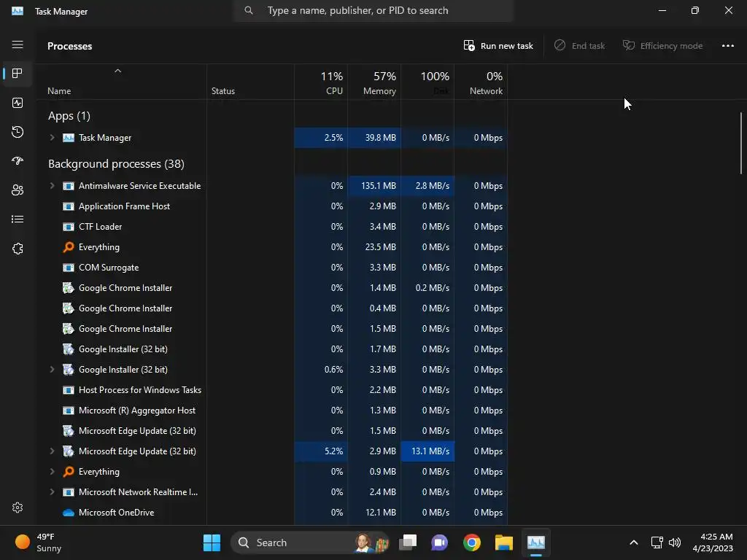Sort processes by CPU column
747x560 pixels.
pos(321,82)
